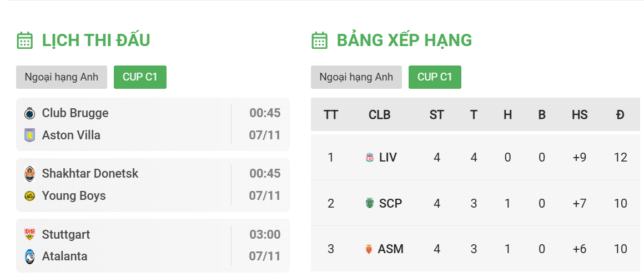644x277 pixels.
Task: Click the Stuttgart club badge
Action: (29, 234)
